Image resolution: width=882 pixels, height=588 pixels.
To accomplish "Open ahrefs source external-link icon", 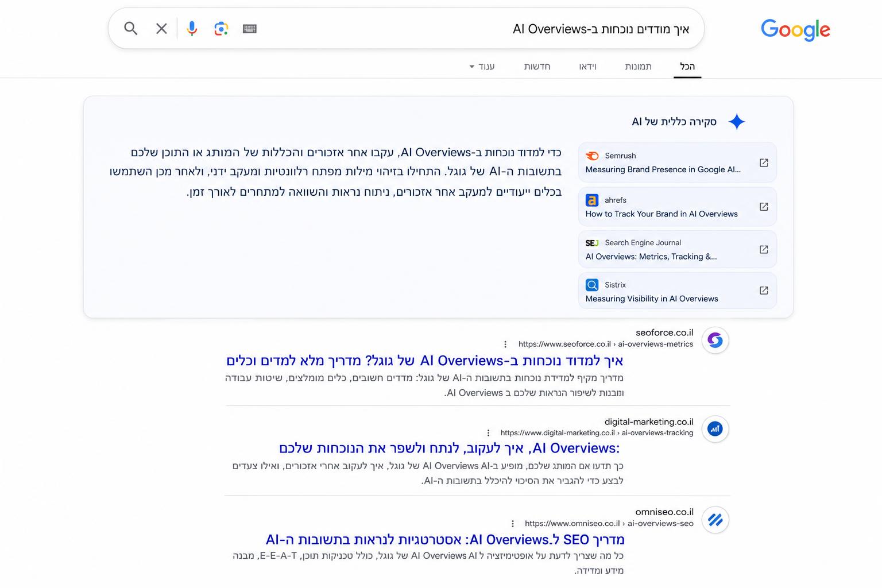I will [x=764, y=207].
